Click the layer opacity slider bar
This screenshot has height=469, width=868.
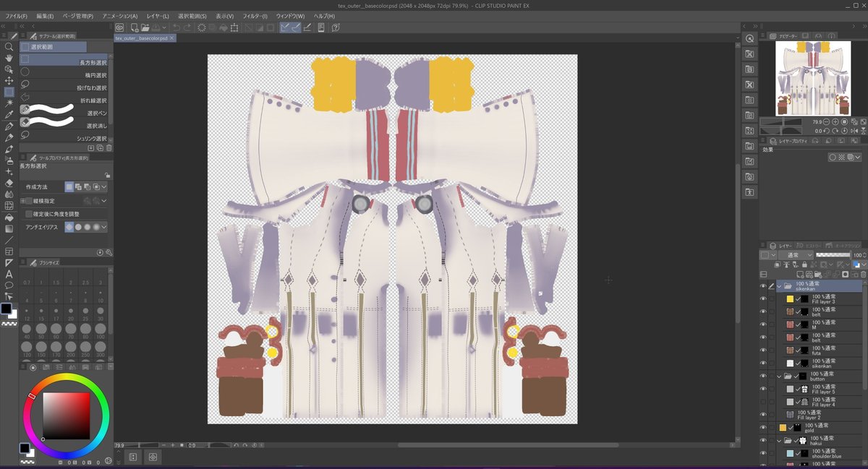(x=833, y=255)
